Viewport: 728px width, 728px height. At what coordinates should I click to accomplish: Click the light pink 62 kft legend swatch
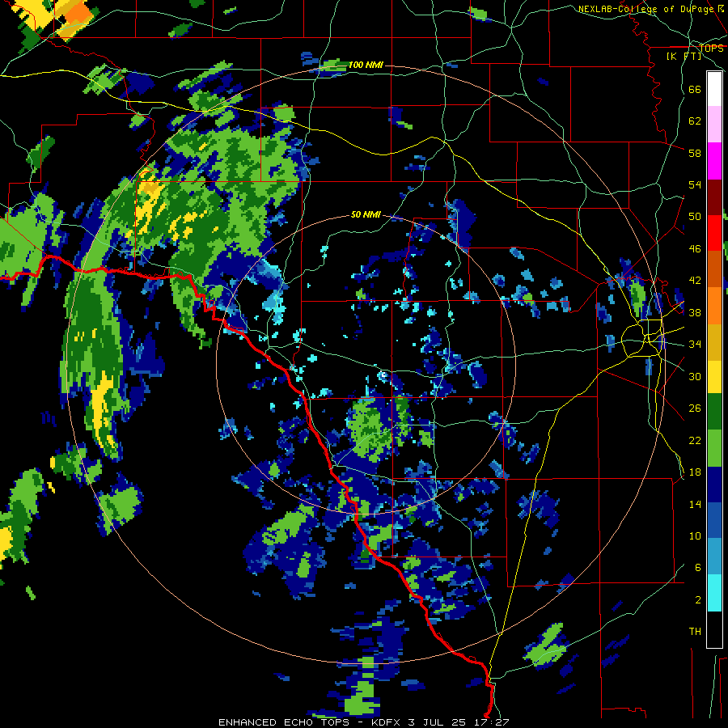tap(714, 124)
